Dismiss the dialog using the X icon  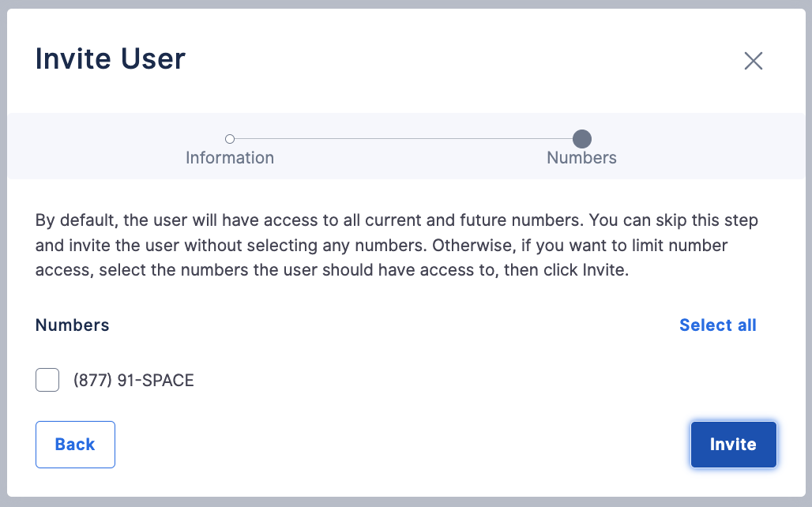[x=753, y=61]
